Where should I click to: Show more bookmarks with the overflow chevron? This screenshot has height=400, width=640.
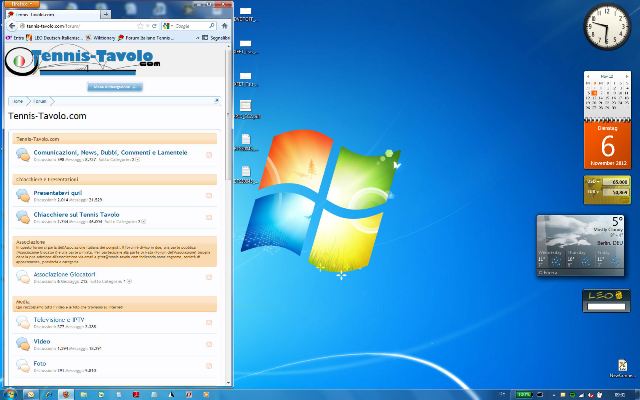coord(198,38)
